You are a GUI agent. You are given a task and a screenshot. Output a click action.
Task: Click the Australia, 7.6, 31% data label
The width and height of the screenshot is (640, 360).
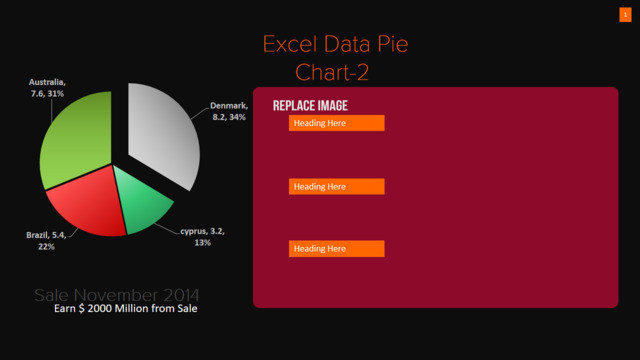tap(47, 88)
